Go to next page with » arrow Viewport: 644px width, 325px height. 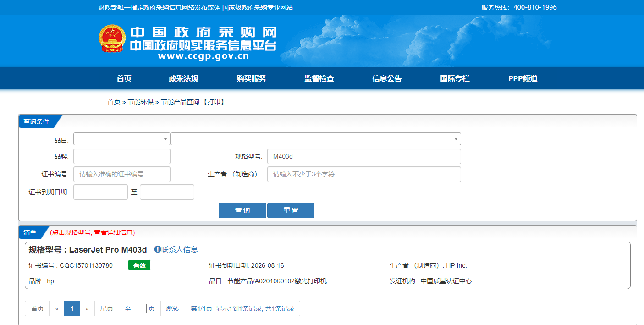click(x=87, y=308)
